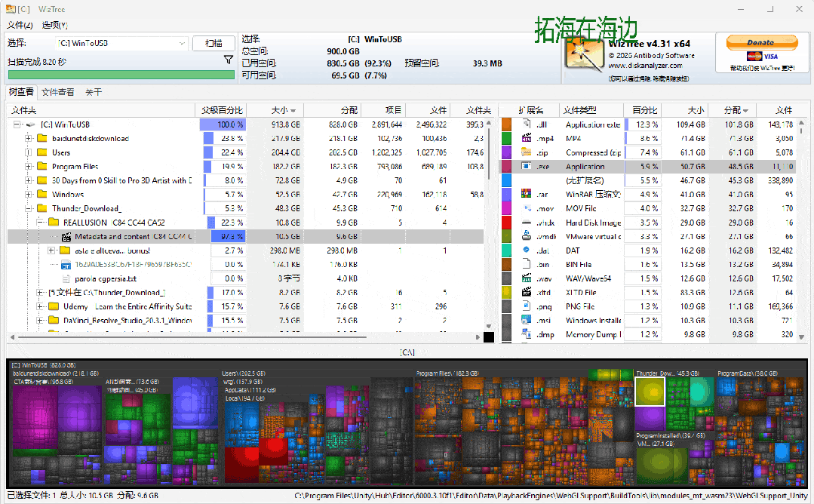Click the .mov file type icon

527,208
